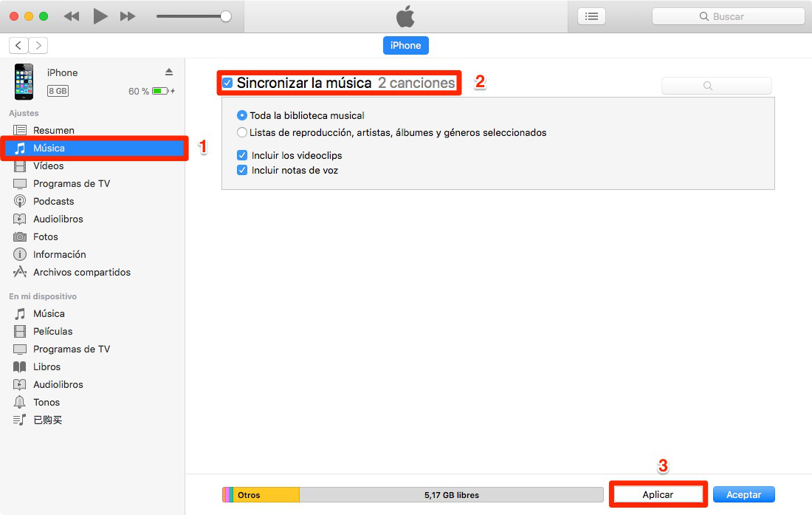
Task: Open the list view button in toolbar
Action: tap(591, 16)
